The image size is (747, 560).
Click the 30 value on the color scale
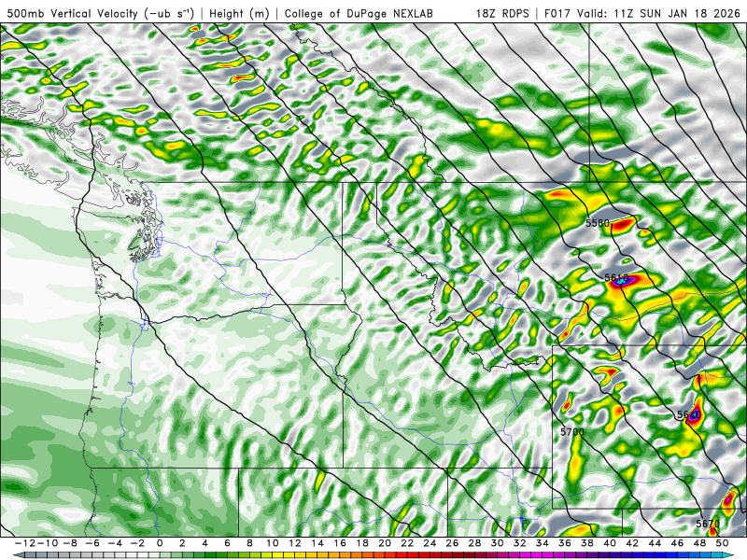point(497,543)
